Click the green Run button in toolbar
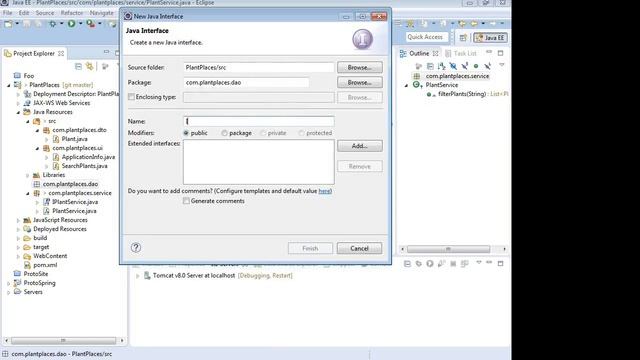The width and height of the screenshot is (640, 360). [x=71, y=24]
